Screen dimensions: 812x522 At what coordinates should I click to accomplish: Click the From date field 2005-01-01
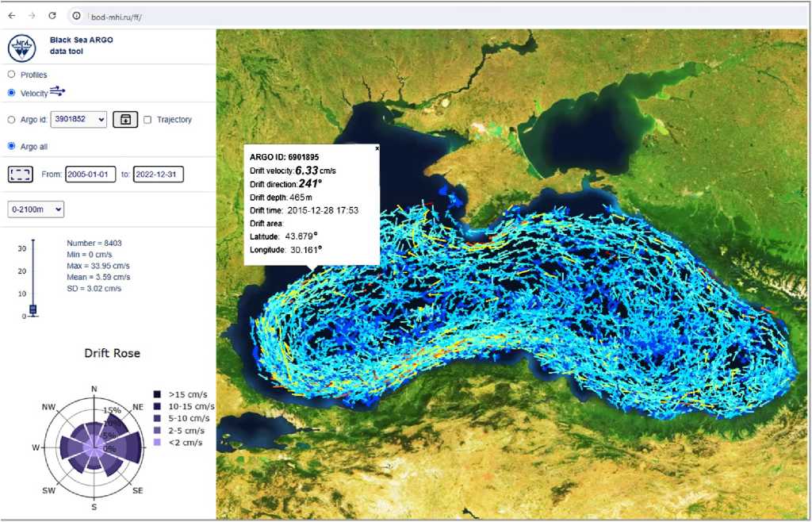90,174
